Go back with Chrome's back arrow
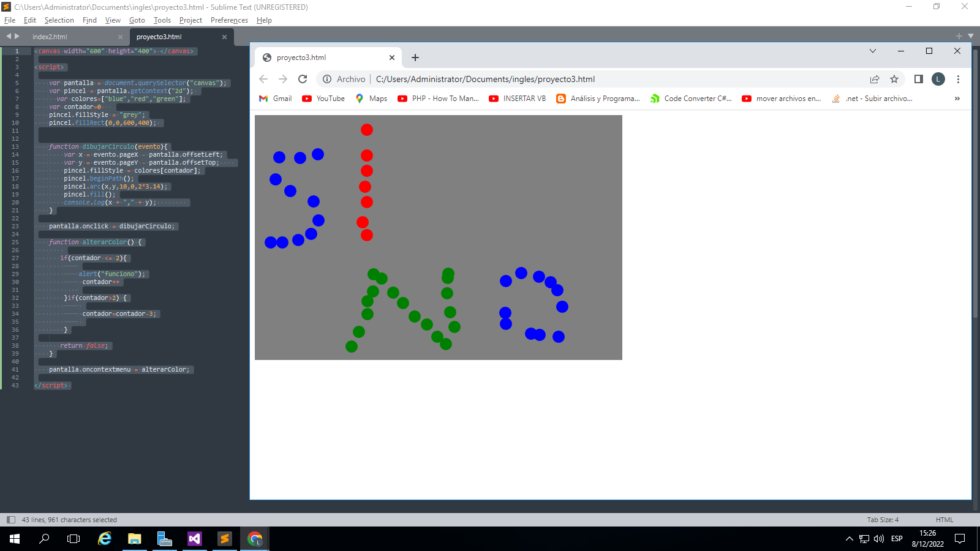The height and width of the screenshot is (551, 980). [263, 79]
